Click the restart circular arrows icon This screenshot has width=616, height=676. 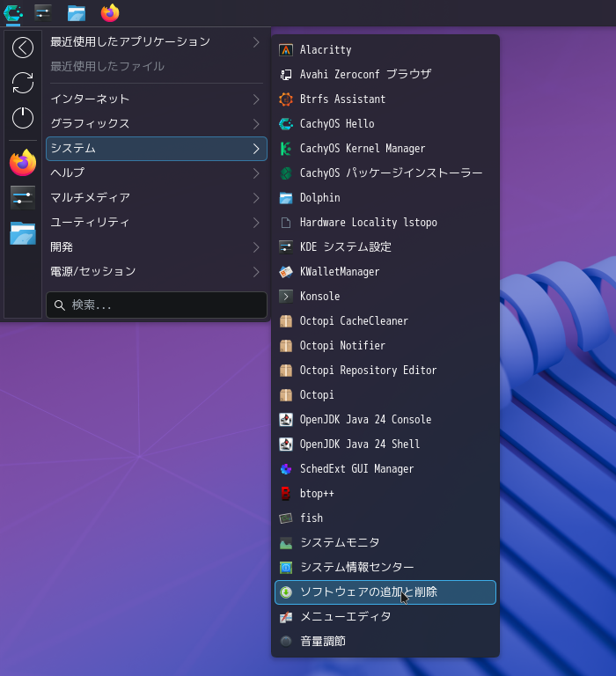click(x=23, y=83)
